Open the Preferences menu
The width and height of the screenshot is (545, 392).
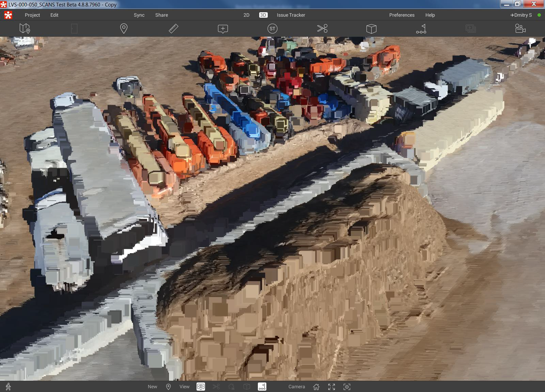(402, 15)
